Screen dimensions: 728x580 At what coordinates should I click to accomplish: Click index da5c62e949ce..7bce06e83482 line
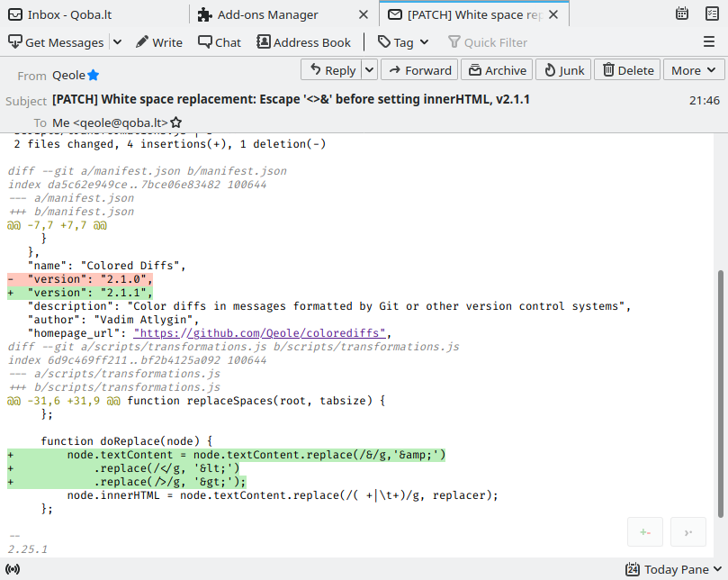[137, 185]
